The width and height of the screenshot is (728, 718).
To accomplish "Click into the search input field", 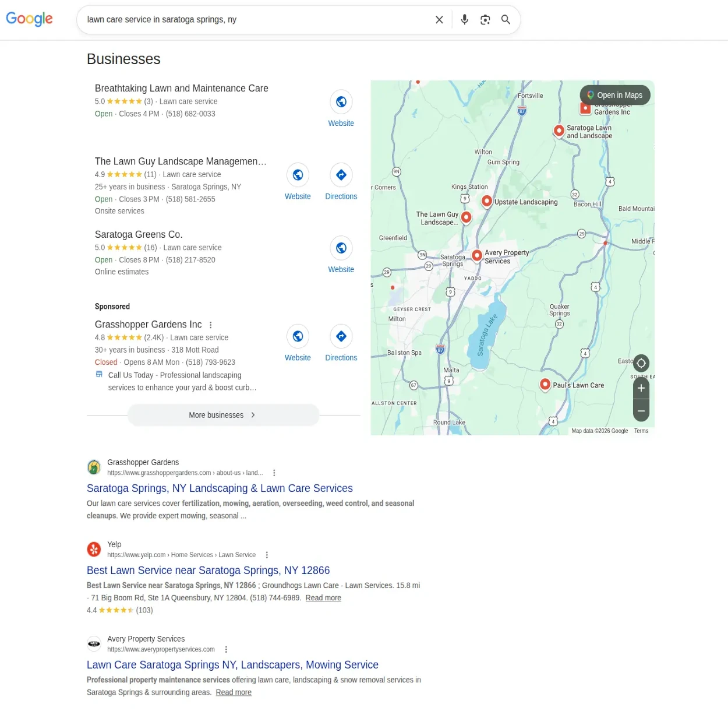I will click(256, 20).
